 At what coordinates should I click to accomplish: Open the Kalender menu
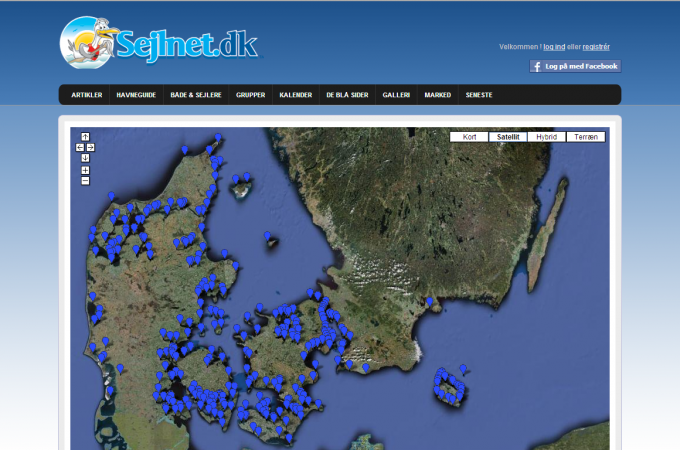click(296, 95)
